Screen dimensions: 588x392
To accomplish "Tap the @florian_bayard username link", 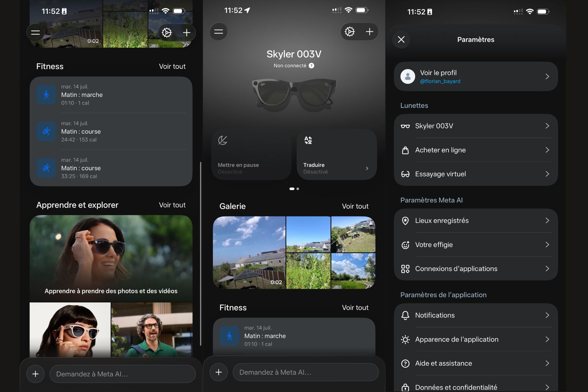I will [440, 81].
